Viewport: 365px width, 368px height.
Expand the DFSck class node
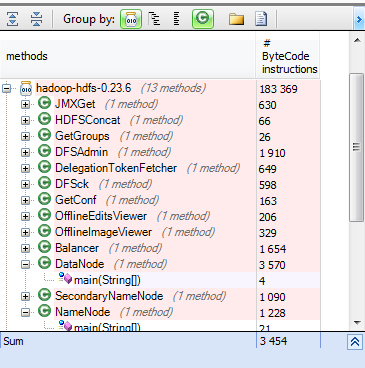click(25, 185)
